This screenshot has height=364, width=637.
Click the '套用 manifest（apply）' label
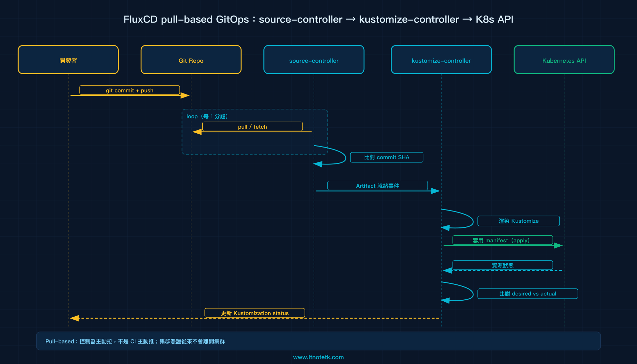click(x=503, y=240)
